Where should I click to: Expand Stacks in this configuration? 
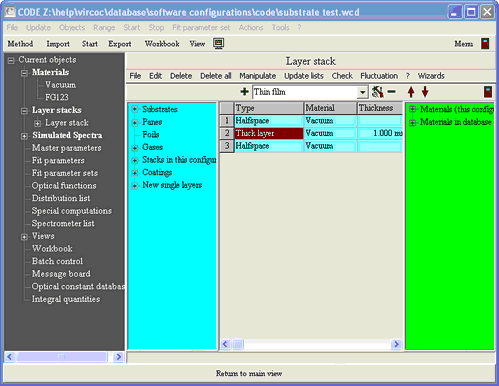(x=135, y=160)
